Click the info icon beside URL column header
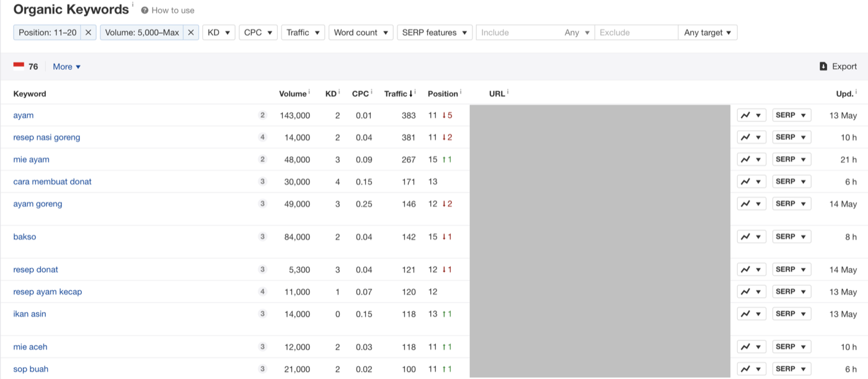Image resolution: width=868 pixels, height=379 pixels. click(x=508, y=92)
